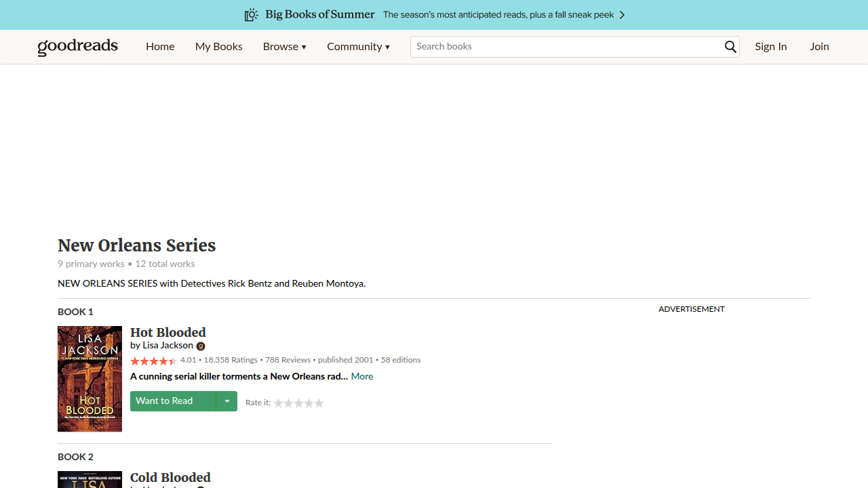Click the New Orleans Series heading
868x488 pixels.
click(137, 245)
